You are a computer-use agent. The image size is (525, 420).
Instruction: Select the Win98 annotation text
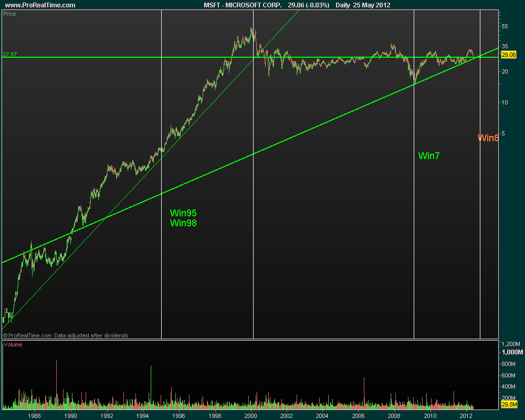(183, 223)
